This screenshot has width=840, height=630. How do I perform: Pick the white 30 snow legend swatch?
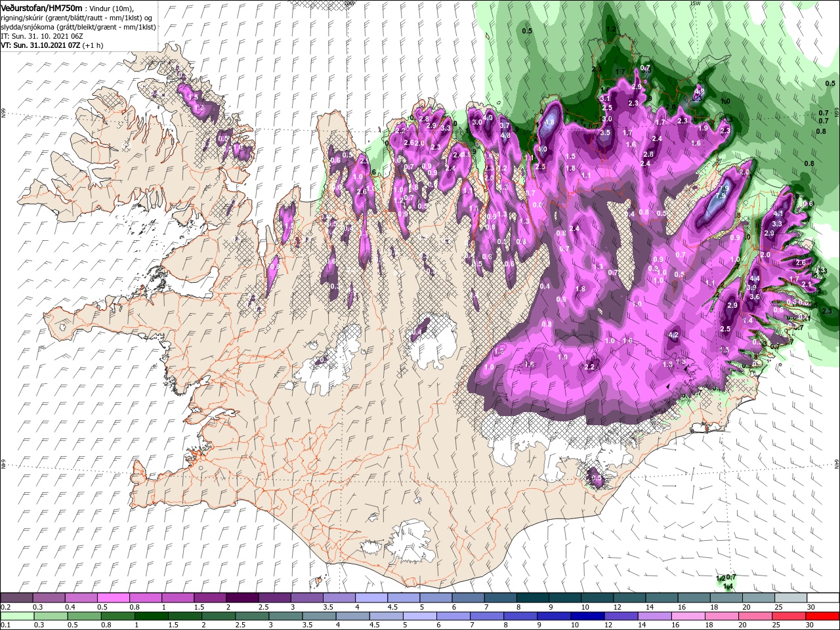(823, 597)
